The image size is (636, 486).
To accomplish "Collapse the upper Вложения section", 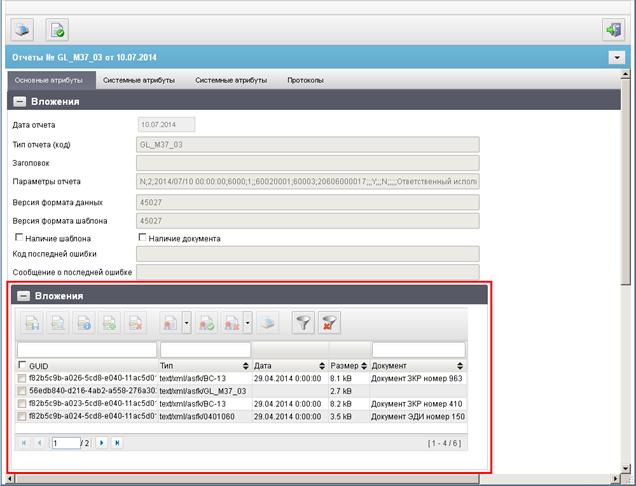I will coord(19,101).
